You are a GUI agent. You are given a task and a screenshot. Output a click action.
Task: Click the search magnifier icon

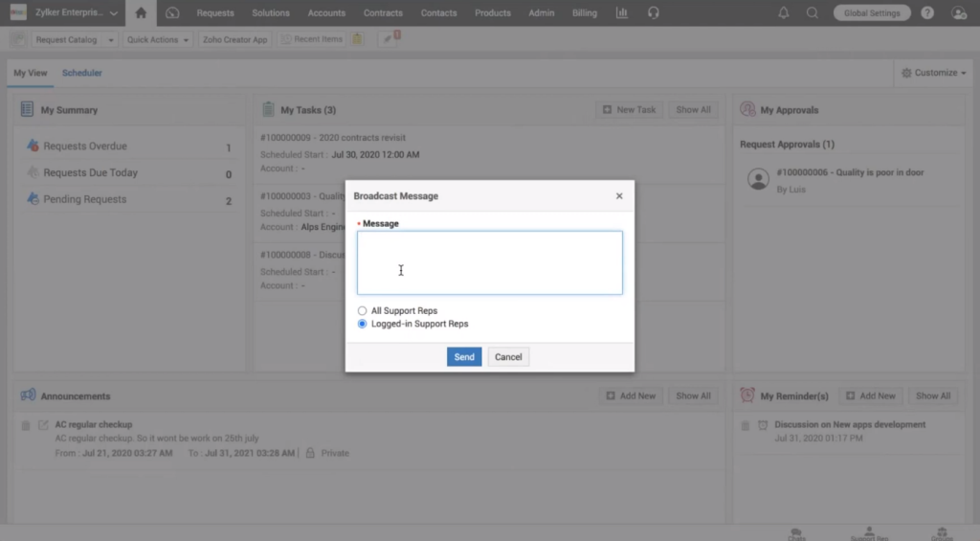pyautogui.click(x=813, y=13)
